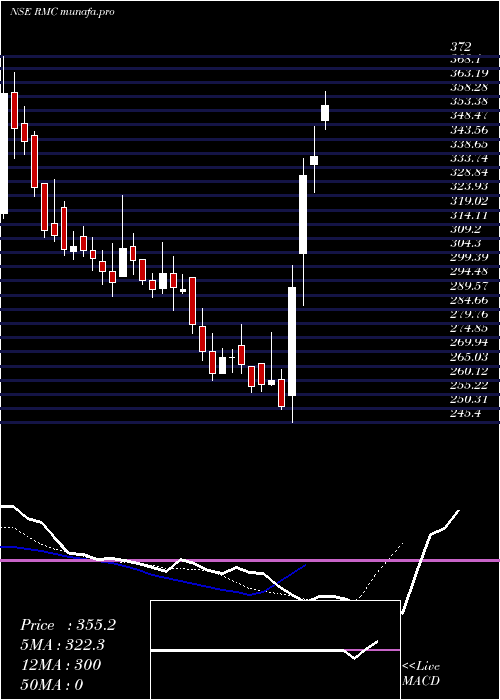500x700 pixels.
Task: Click the '50MA : 0' readout
Action: [x=52, y=684]
